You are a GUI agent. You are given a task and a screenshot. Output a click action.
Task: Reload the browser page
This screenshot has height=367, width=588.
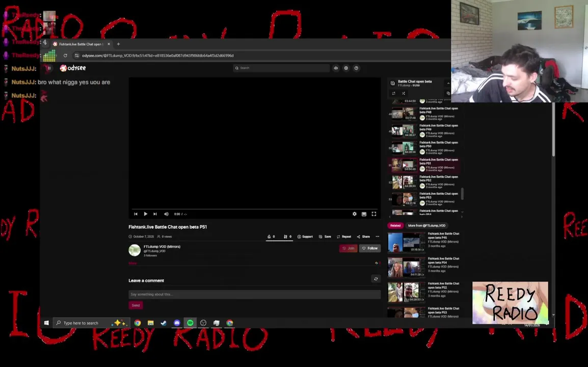coord(65,56)
